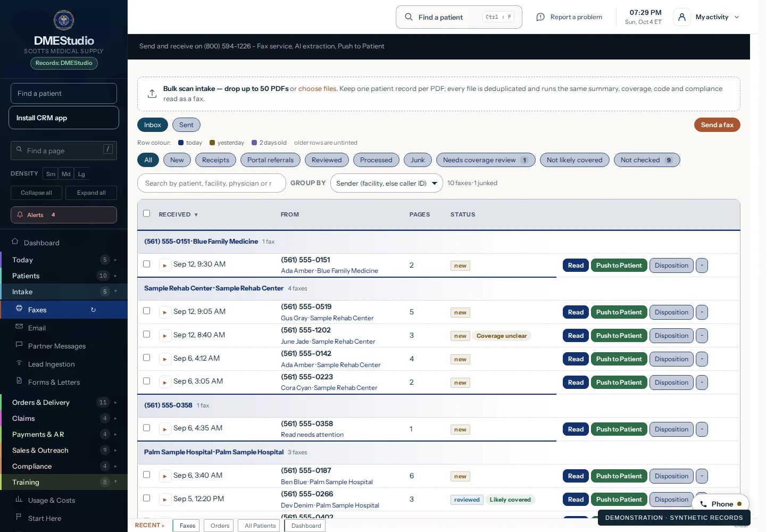The height and width of the screenshot is (532, 766).
Task: Expand the Sep 6, 4:12 AM fax row
Action: [x=165, y=359]
